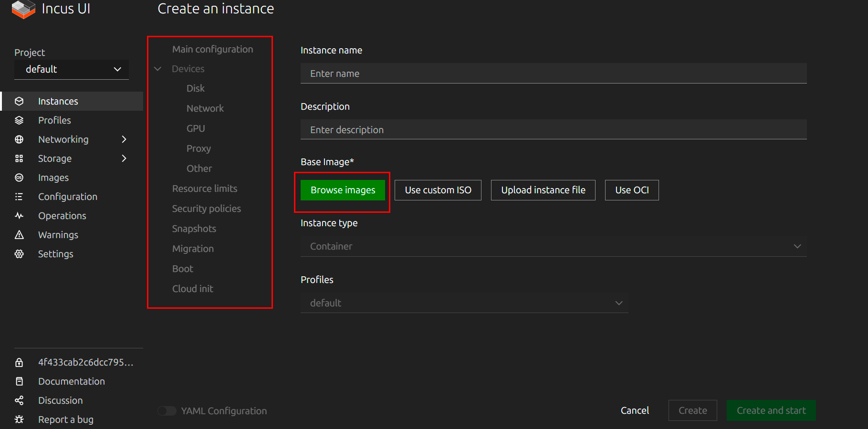Viewport: 868px width, 429px height.
Task: Click the Storage grid icon
Action: 19,158
